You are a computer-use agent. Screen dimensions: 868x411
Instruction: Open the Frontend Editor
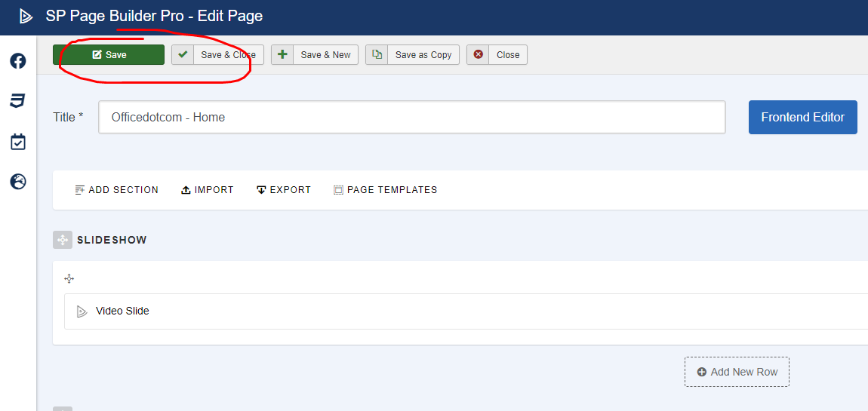pyautogui.click(x=802, y=118)
